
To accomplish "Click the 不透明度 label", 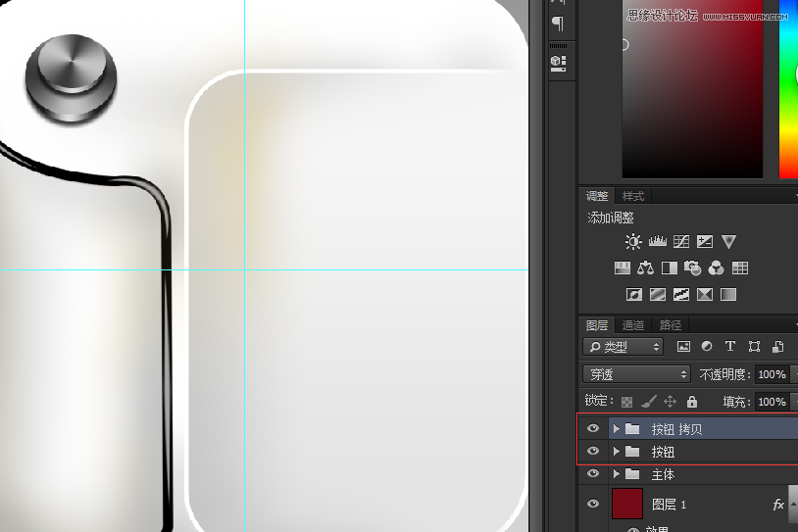I will [723, 374].
